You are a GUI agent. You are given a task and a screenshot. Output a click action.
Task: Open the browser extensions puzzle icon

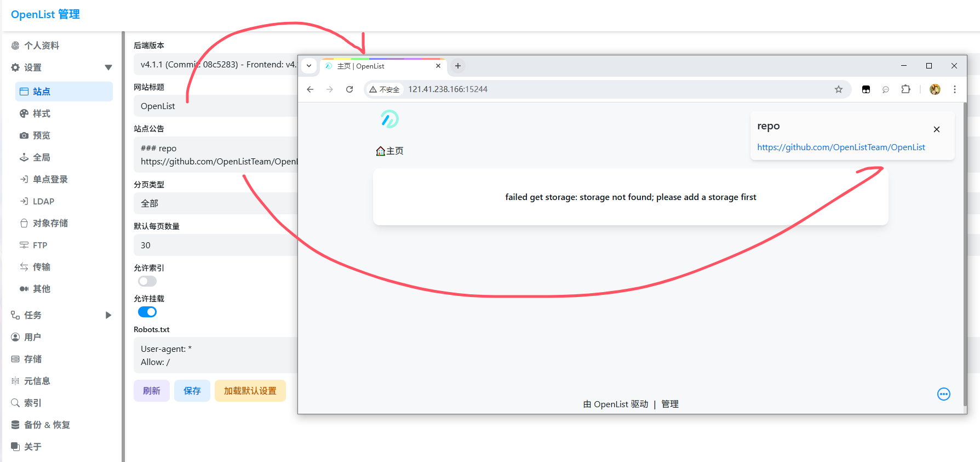[x=906, y=89]
